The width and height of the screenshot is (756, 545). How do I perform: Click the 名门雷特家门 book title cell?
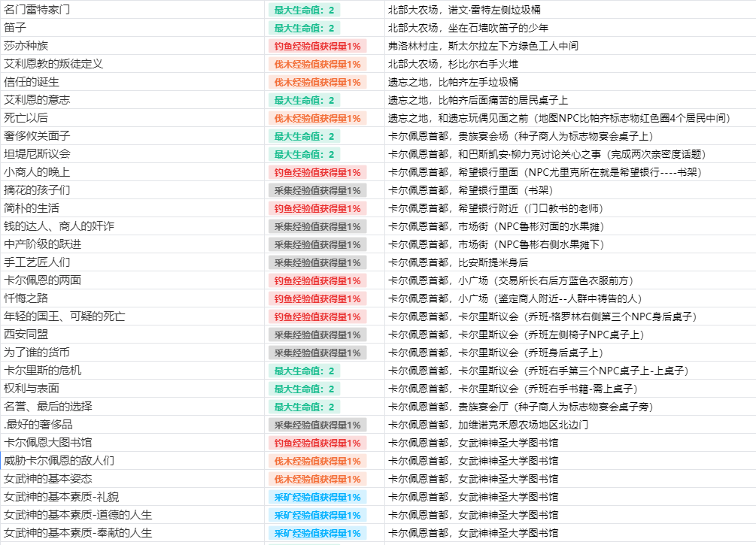pos(132,10)
